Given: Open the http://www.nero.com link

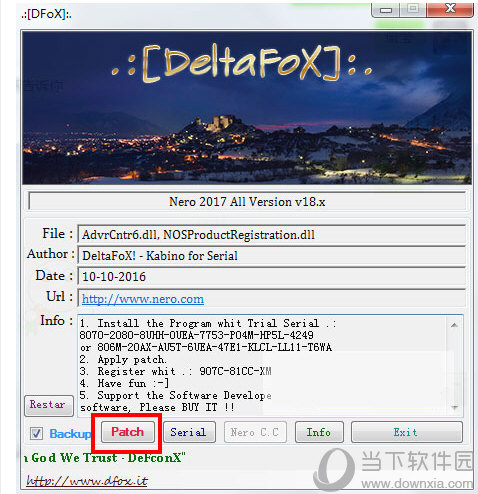Looking at the screenshot, I should tap(143, 299).
